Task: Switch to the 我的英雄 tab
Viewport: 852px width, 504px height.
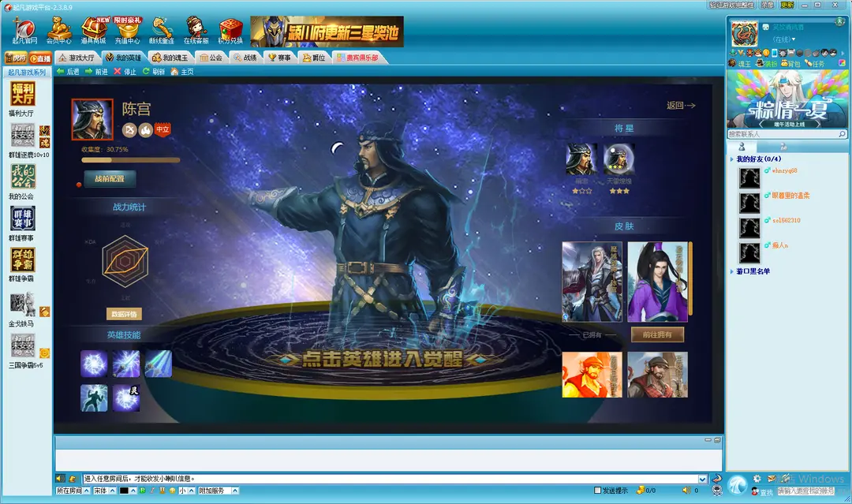Action: [x=123, y=58]
